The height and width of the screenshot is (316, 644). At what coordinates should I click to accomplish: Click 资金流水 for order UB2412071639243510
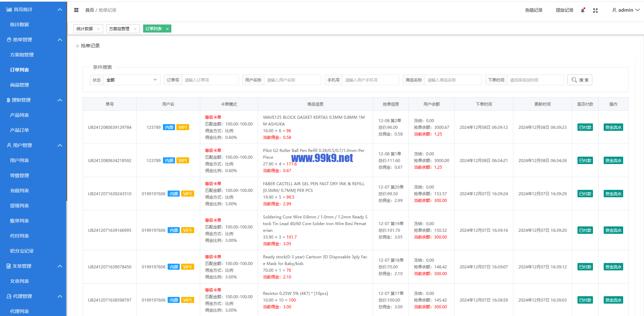613,194
